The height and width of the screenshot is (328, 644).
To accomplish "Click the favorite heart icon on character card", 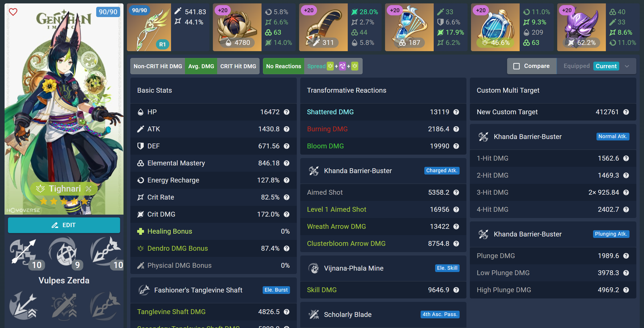I will click(x=13, y=12).
